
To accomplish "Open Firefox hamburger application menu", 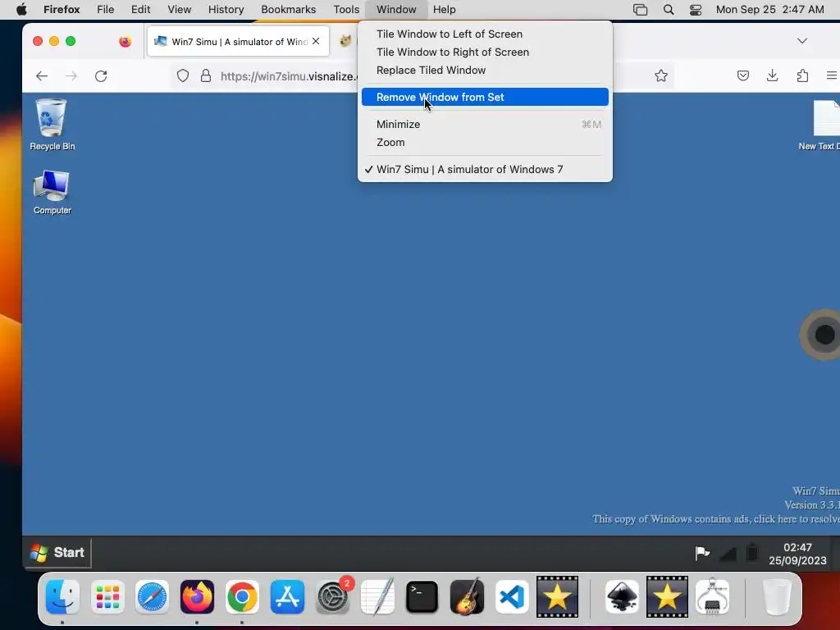I will click(x=832, y=75).
